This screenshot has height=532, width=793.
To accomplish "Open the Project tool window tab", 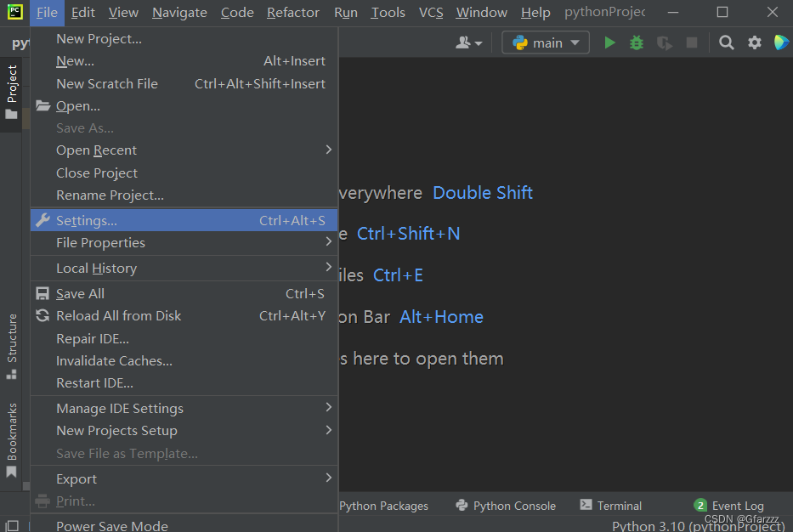I will click(12, 92).
